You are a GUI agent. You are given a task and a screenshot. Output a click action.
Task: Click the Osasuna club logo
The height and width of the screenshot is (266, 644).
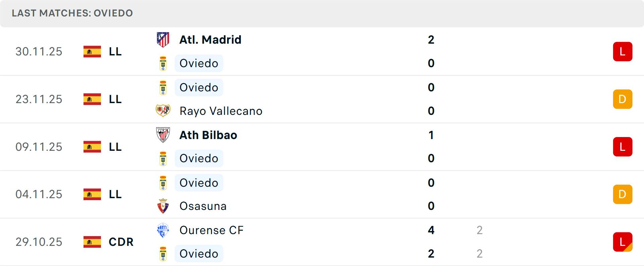click(x=163, y=206)
